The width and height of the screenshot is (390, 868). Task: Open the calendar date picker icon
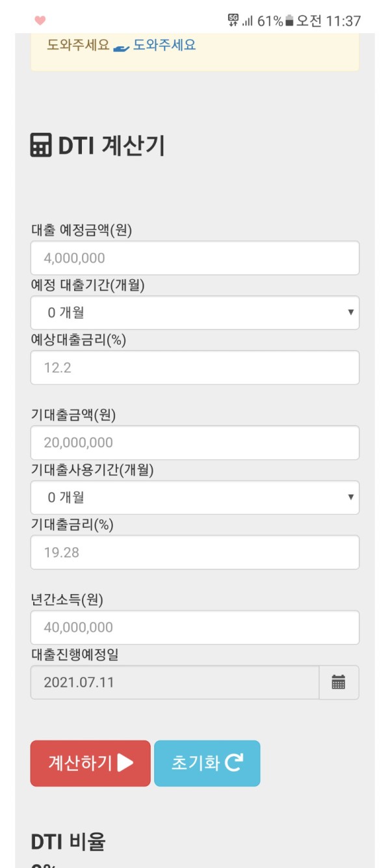tap(339, 683)
